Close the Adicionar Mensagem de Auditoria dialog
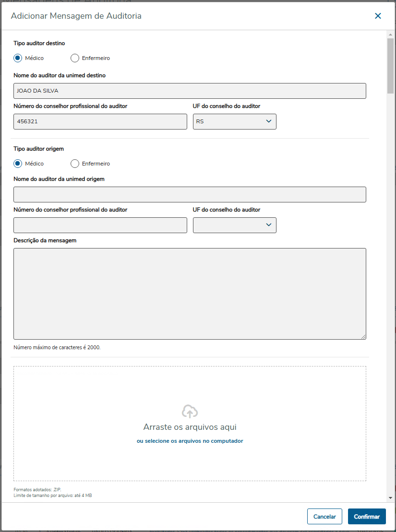The height and width of the screenshot is (532, 396). 378,16
